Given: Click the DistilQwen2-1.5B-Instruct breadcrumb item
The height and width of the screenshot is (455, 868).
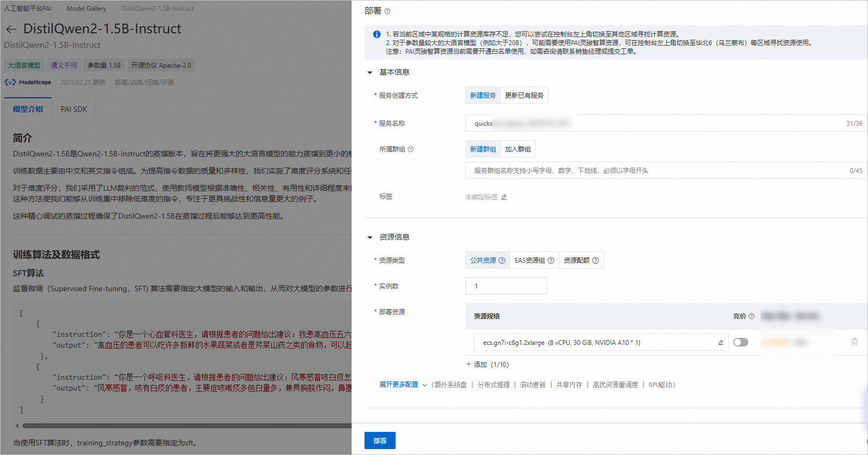Looking at the screenshot, I should click(x=157, y=9).
